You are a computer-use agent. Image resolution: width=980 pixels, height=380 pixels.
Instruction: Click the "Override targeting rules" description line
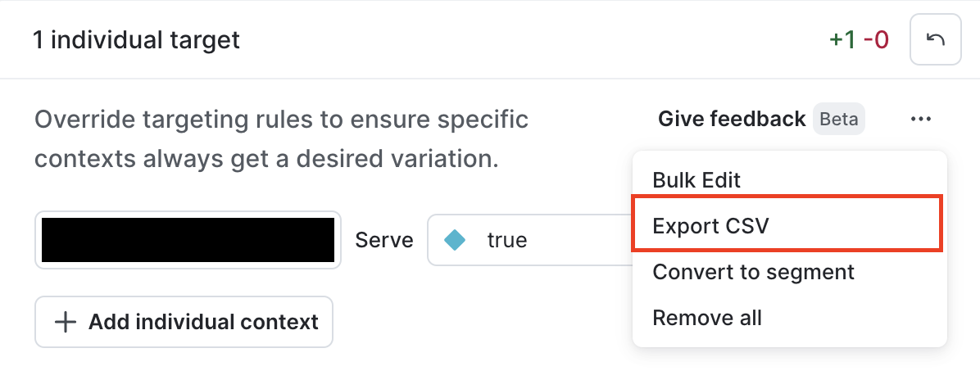point(281,120)
